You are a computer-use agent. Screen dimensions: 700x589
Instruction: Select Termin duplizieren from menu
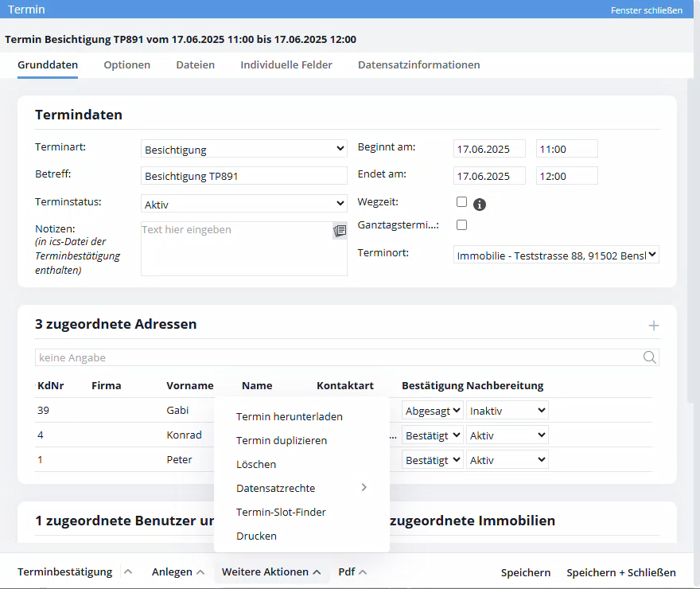[282, 440]
